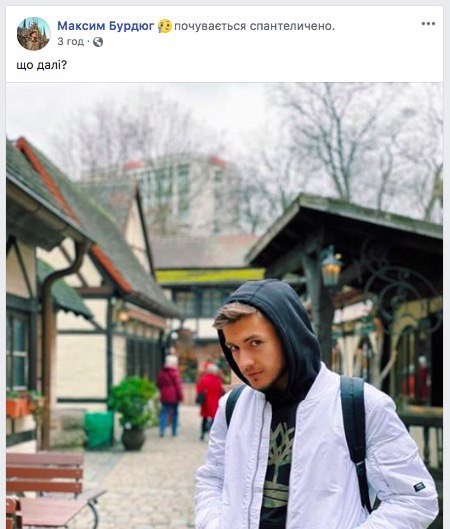The width and height of the screenshot is (450, 529).
Task: Click the '3 год' timestamp link
Action: point(71,41)
